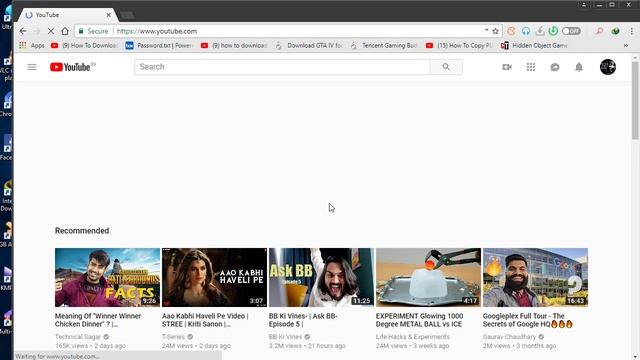This screenshot has height=360, width=640.
Task: Visit the Life Hacks & Experiments channel
Action: tap(413, 337)
